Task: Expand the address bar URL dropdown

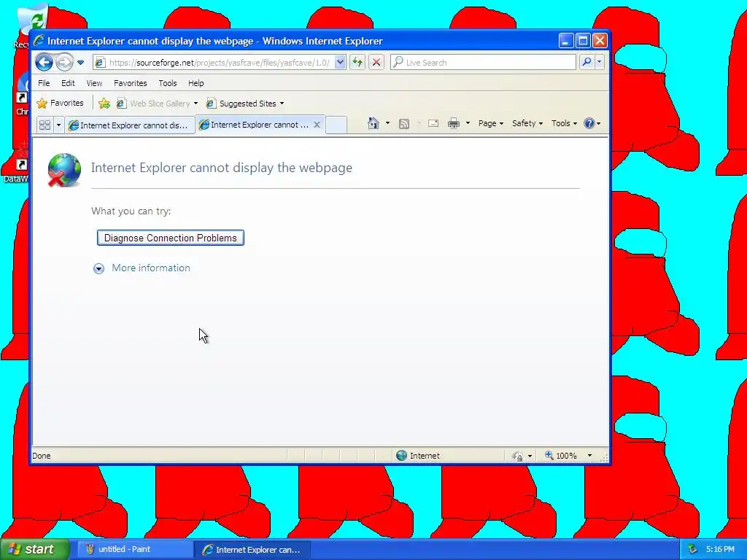Action: click(340, 63)
